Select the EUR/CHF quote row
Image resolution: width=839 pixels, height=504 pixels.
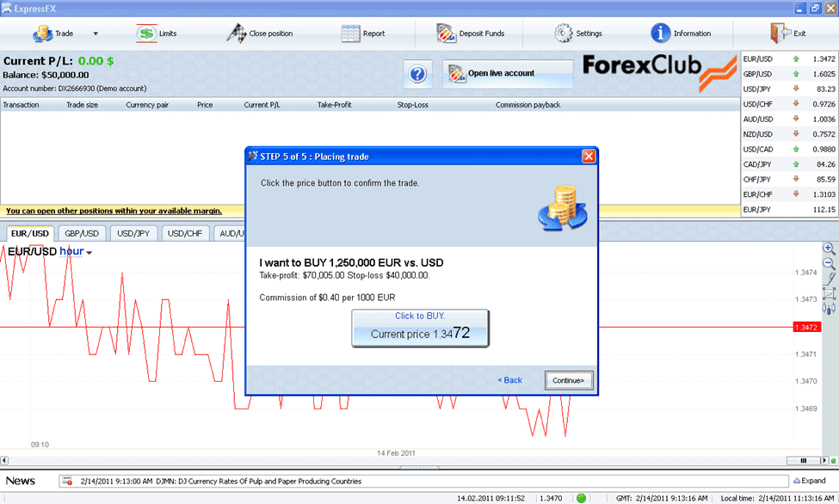tap(789, 194)
